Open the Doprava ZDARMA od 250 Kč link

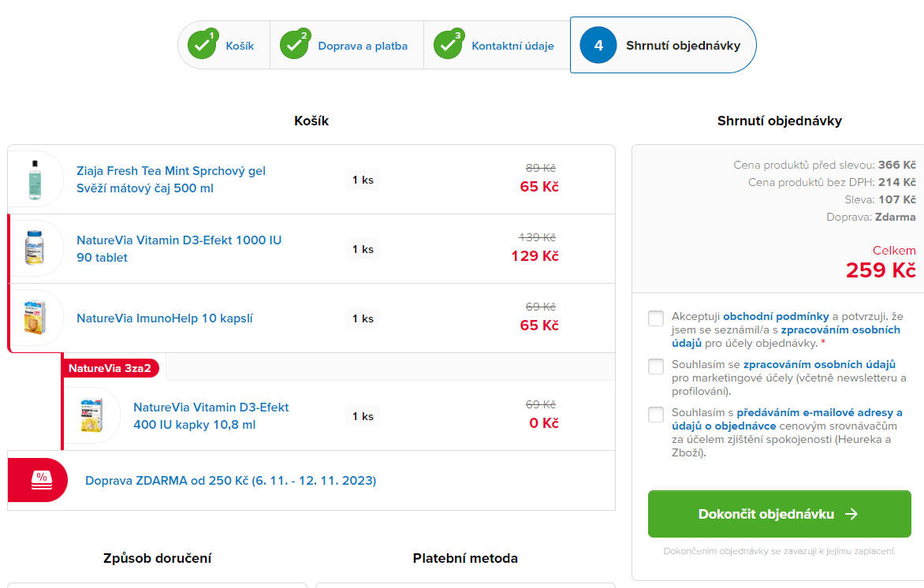coord(230,480)
